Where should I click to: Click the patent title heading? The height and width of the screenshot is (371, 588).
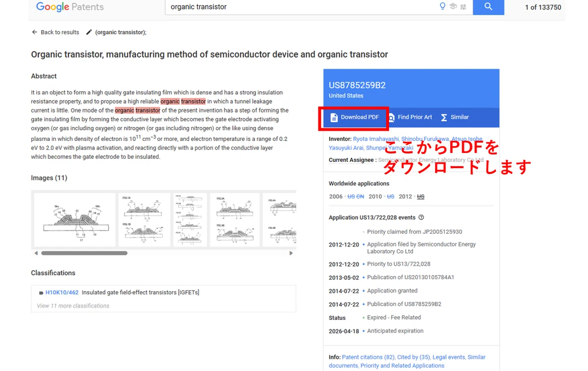pyautogui.click(x=209, y=54)
